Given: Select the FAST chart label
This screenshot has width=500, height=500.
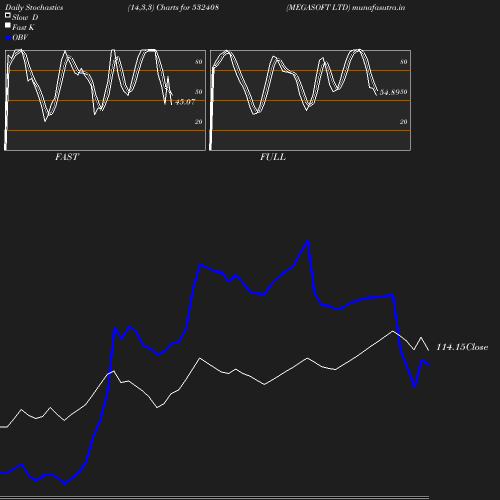Looking at the screenshot, I should [67, 157].
